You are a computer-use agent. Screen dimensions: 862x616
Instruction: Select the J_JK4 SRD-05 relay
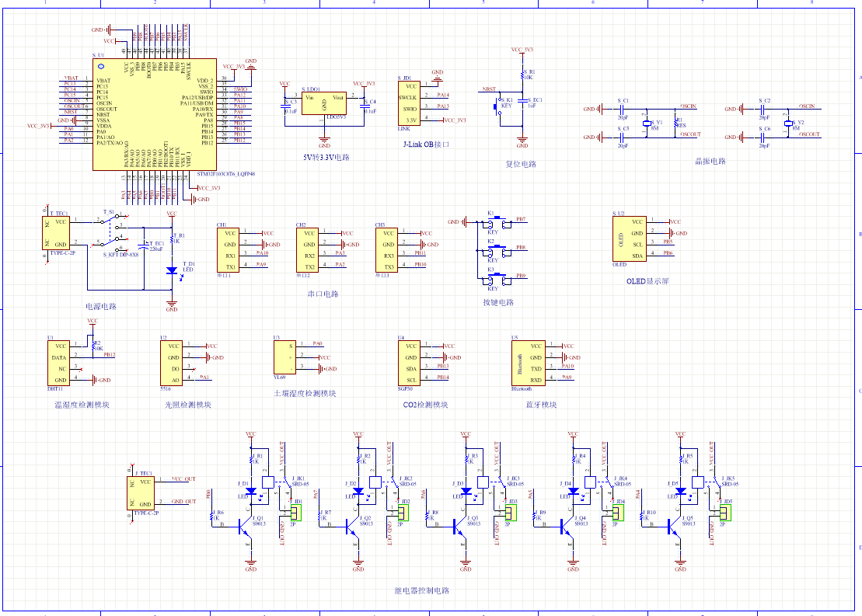tap(599, 483)
